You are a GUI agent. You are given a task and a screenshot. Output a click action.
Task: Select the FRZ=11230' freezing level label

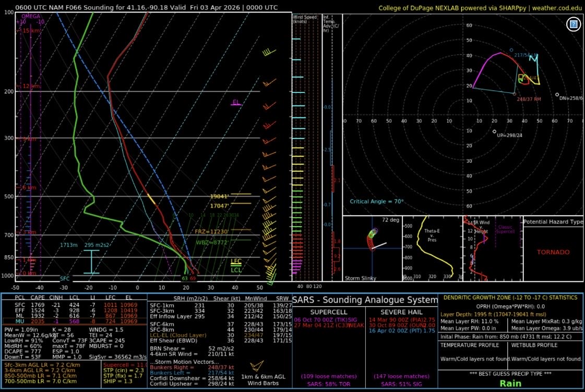tap(211, 231)
